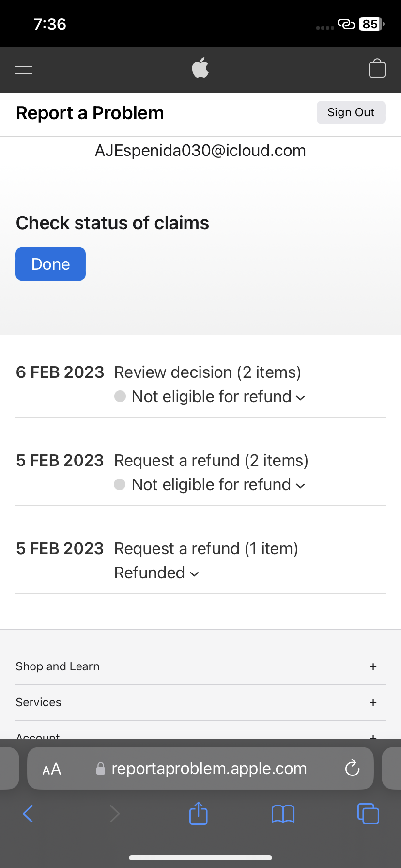The width and height of the screenshot is (401, 868).
Task: Tap the Report a Problem heading
Action: point(90,113)
